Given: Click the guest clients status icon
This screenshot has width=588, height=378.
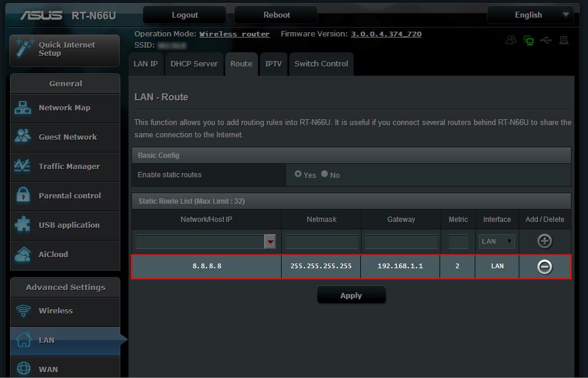Looking at the screenshot, I should pyautogui.click(x=511, y=40).
